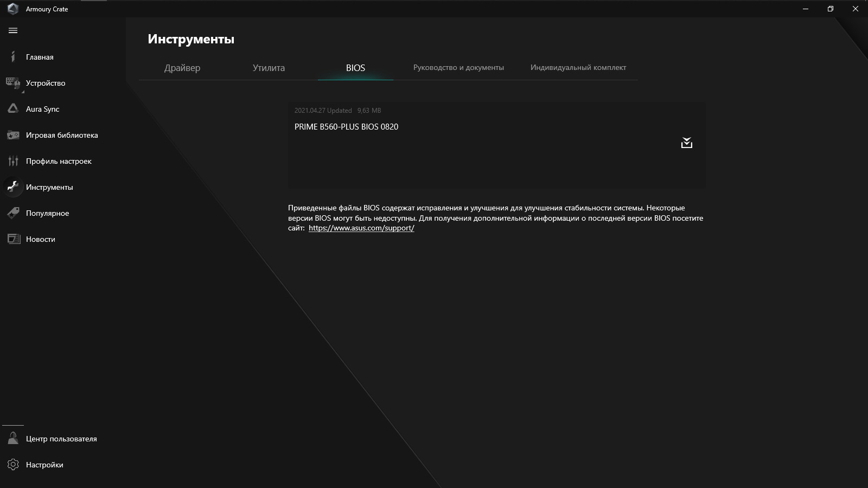Open the Индивидуальный комплект tab
868x488 pixels.
click(x=578, y=67)
